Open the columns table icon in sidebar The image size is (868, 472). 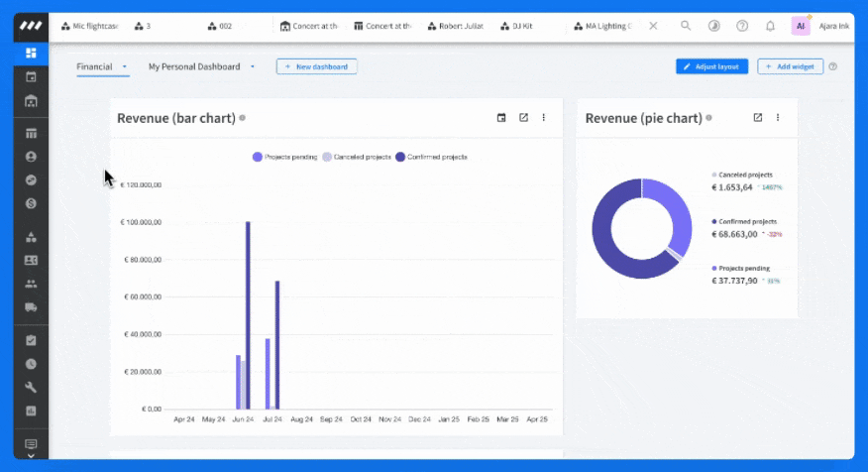(31, 134)
